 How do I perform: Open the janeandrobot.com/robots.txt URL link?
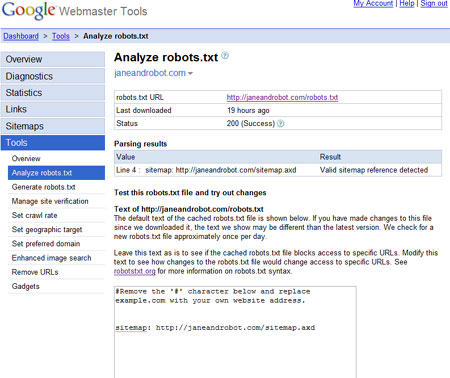282,97
